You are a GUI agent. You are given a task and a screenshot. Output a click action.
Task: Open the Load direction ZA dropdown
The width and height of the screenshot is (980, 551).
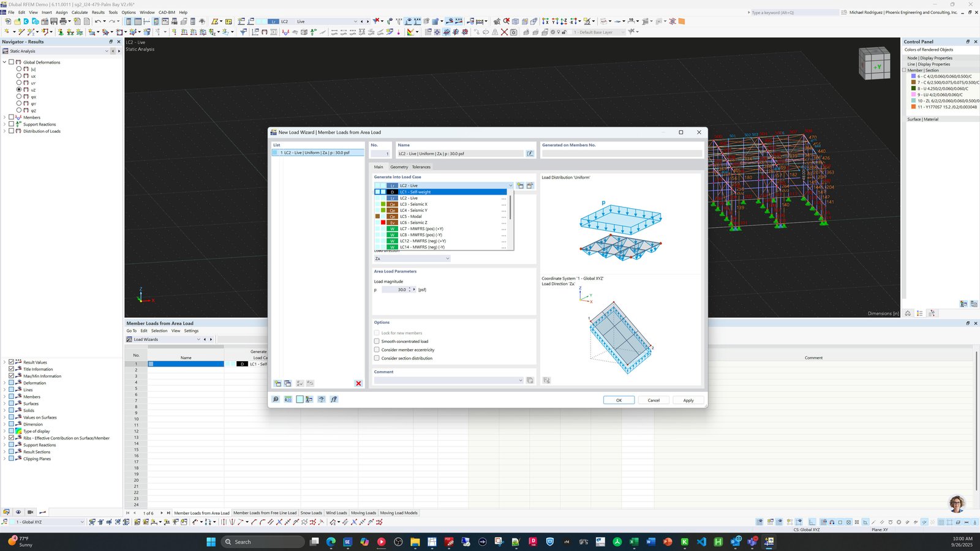pyautogui.click(x=412, y=258)
